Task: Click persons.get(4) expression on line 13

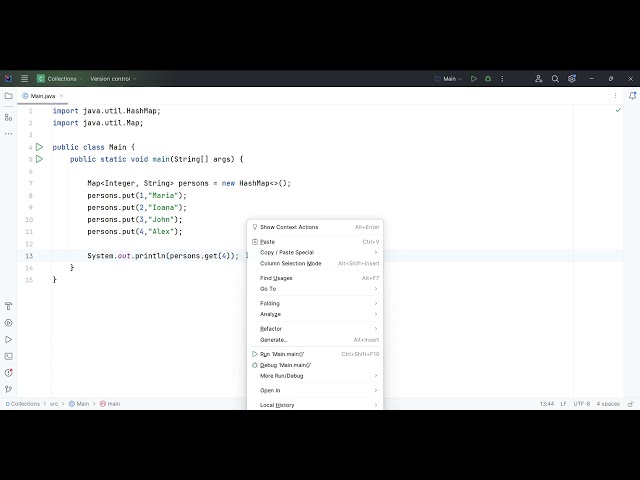Action: click(x=200, y=256)
